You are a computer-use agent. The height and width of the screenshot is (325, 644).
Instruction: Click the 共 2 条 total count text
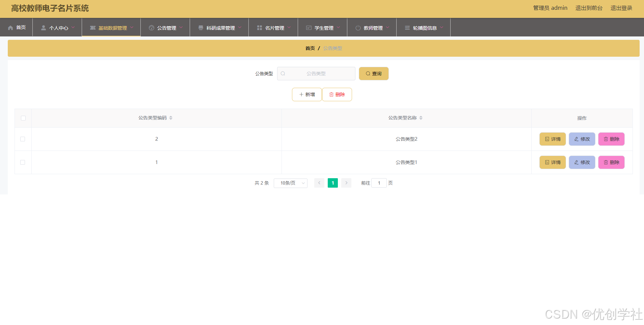coord(262,183)
